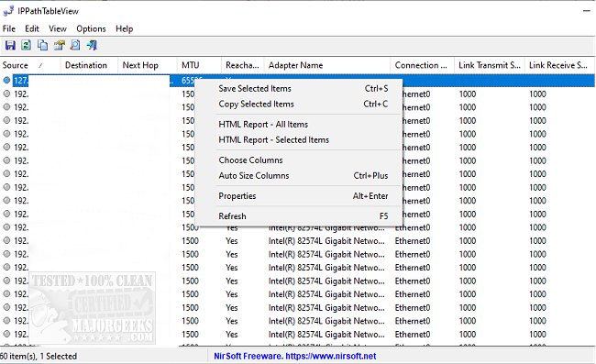The height and width of the screenshot is (364, 596).
Task: Click the Connection ... column header
Action: 423,65
